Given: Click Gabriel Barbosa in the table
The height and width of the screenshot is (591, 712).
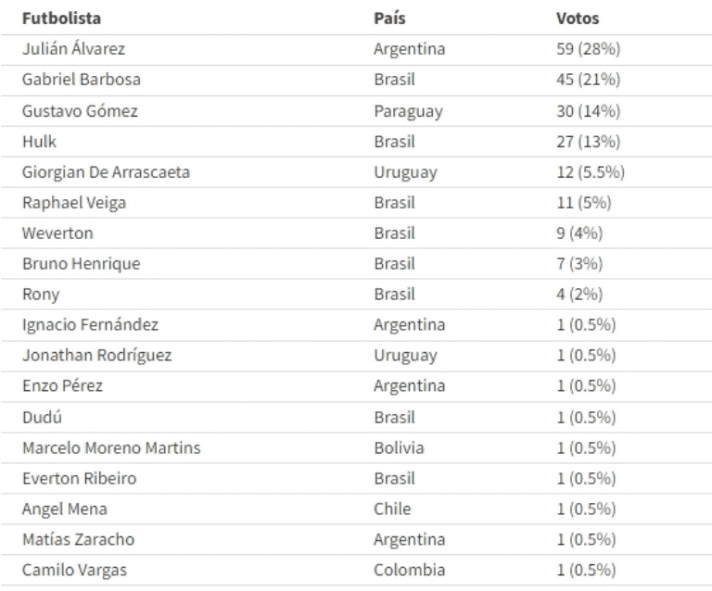Looking at the screenshot, I should (x=81, y=79).
